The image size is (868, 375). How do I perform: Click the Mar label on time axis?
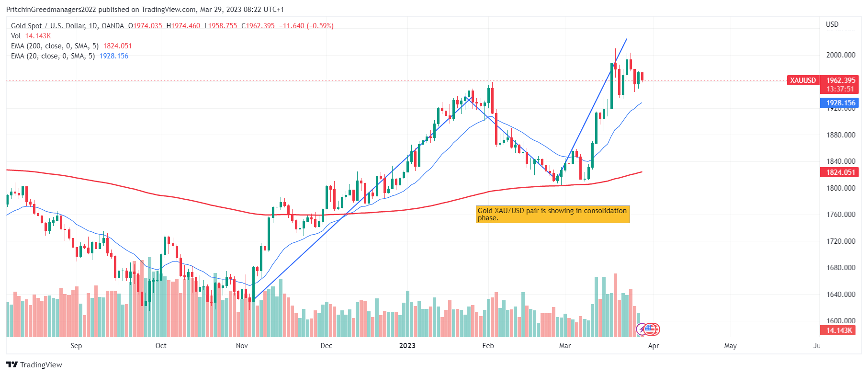[565, 346]
